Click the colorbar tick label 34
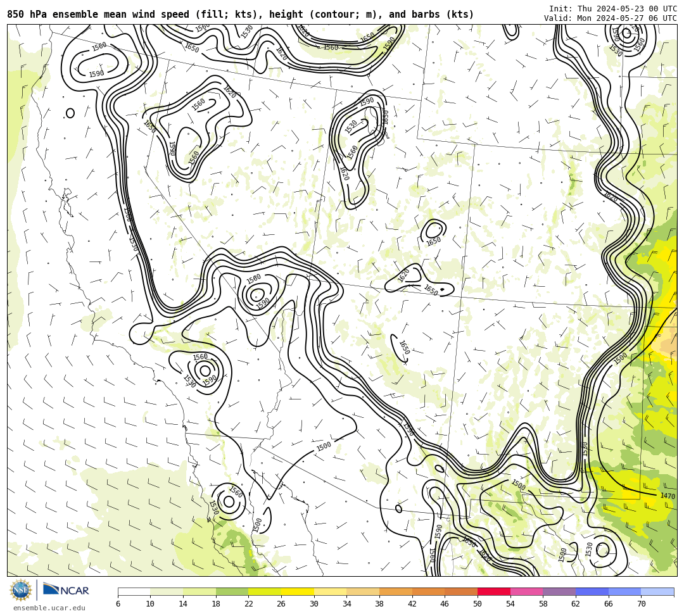Image resolution: width=684 pixels, height=616 pixels. (346, 604)
